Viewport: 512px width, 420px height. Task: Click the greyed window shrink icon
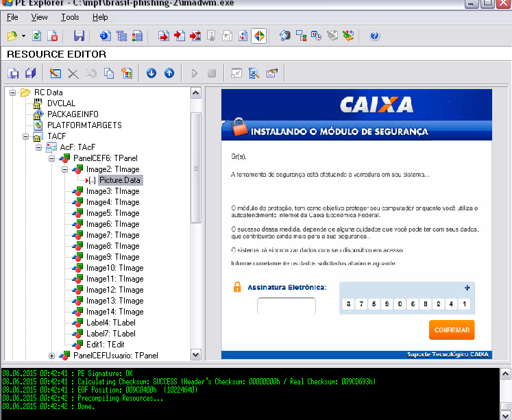coord(236,73)
